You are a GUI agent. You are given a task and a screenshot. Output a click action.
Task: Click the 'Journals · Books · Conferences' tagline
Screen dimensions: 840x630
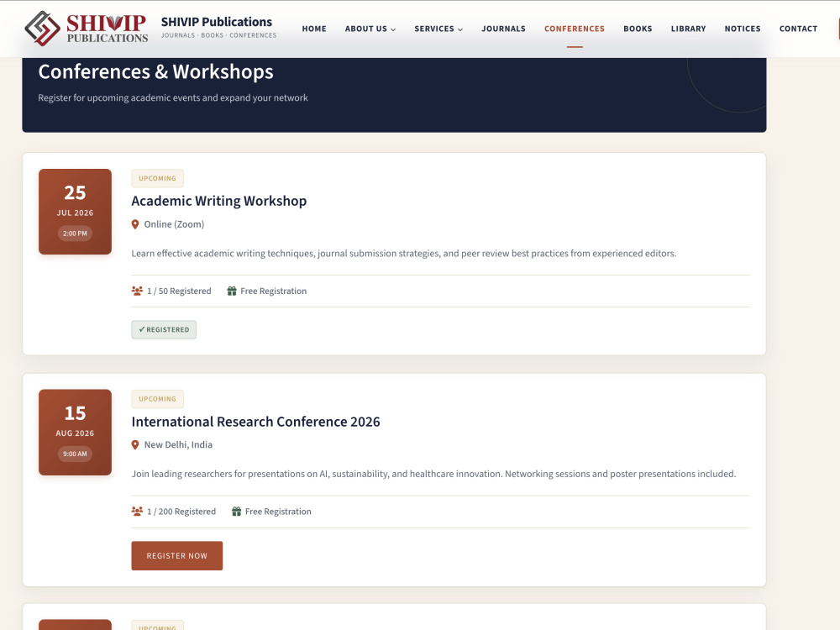(218, 35)
